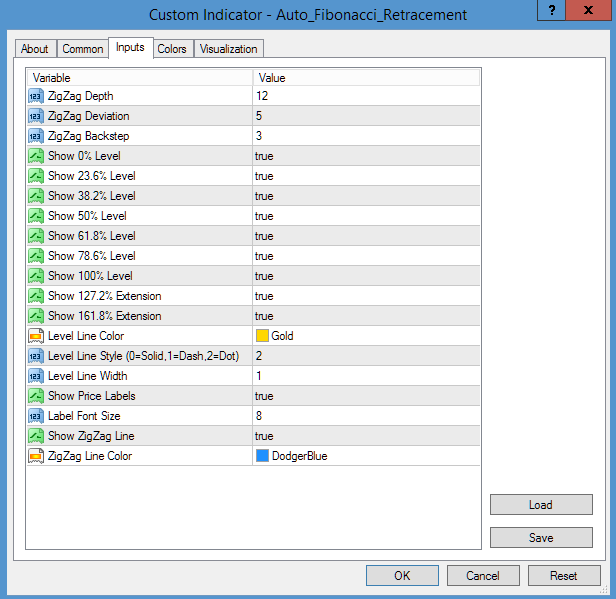This screenshot has height=599, width=616.
Task: Click the integer icon beside Label Font Size
Action: coord(36,417)
